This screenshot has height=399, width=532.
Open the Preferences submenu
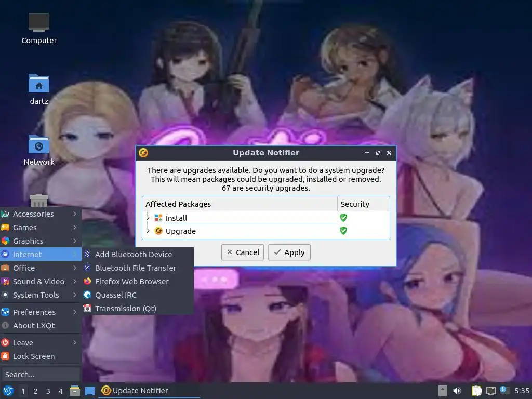(41, 312)
